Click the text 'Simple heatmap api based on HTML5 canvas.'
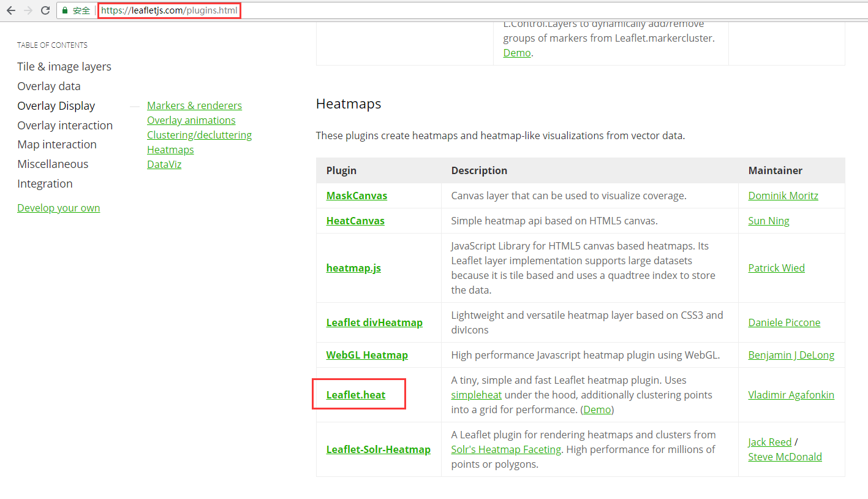This screenshot has width=868, height=499. pos(554,221)
